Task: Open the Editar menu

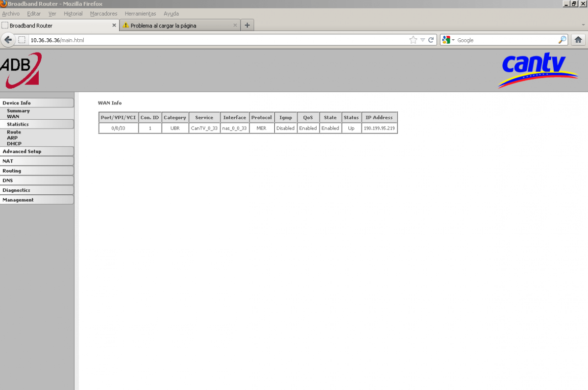Action: pyautogui.click(x=34, y=14)
